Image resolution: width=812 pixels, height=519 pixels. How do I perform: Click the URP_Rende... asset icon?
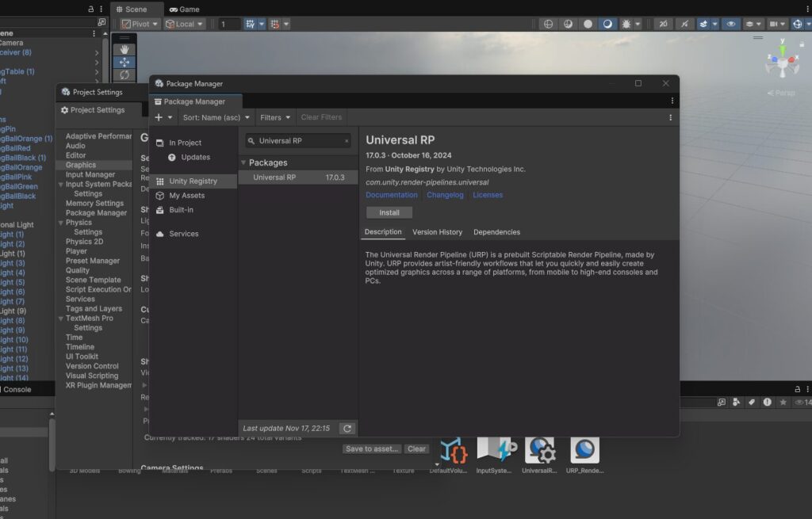584,449
